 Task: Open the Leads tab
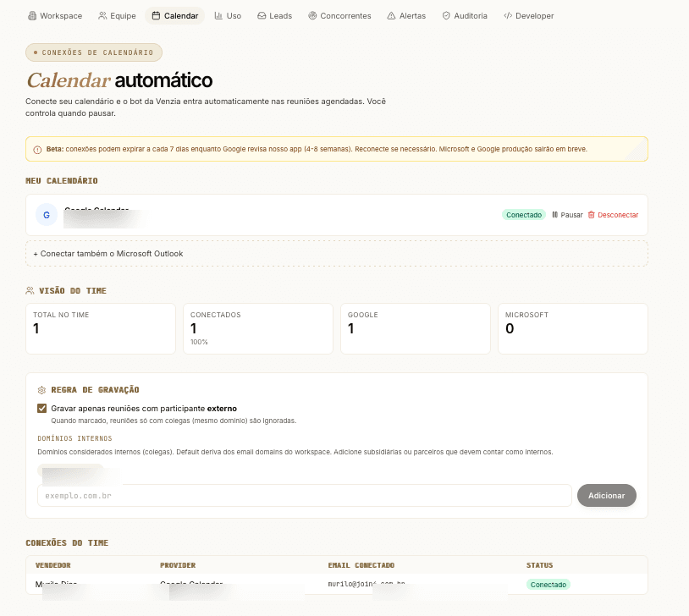coord(274,16)
